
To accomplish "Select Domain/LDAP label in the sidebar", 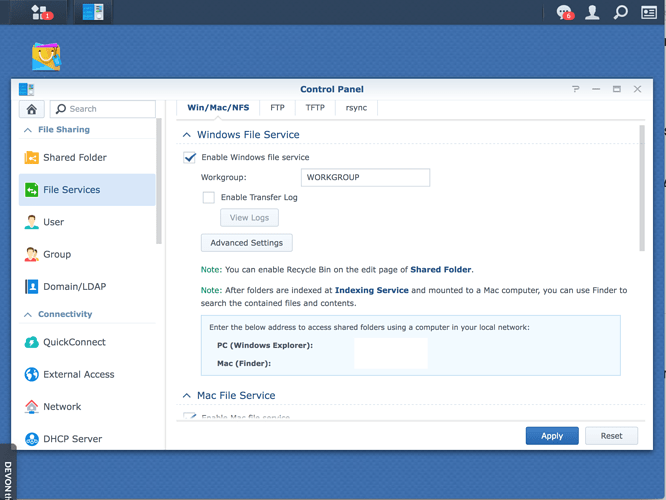I will [75, 287].
